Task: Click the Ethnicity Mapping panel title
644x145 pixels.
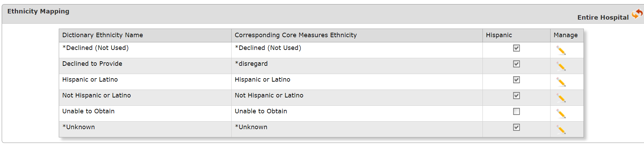Action: pyautogui.click(x=38, y=11)
